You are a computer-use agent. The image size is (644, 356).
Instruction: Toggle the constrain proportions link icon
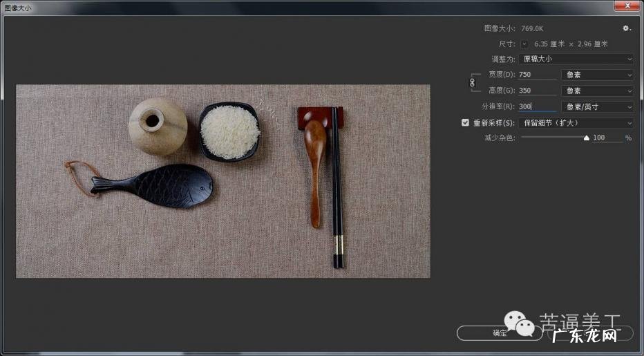pyautogui.click(x=473, y=83)
